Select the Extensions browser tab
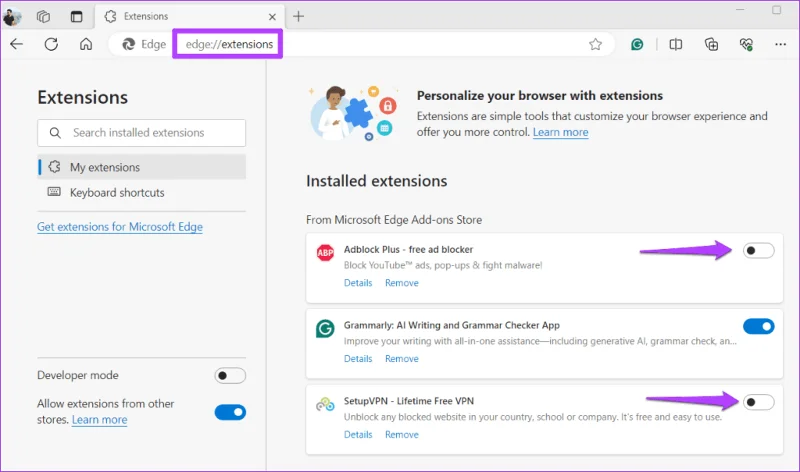This screenshot has height=472, width=800. [x=189, y=17]
